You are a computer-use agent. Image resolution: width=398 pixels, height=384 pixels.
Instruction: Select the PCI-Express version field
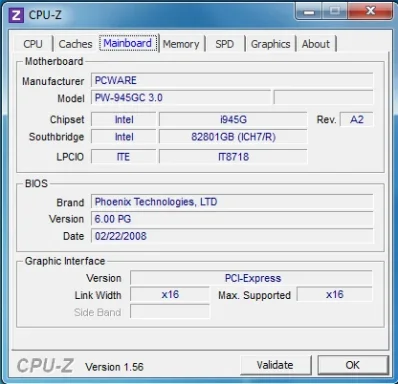pos(251,278)
